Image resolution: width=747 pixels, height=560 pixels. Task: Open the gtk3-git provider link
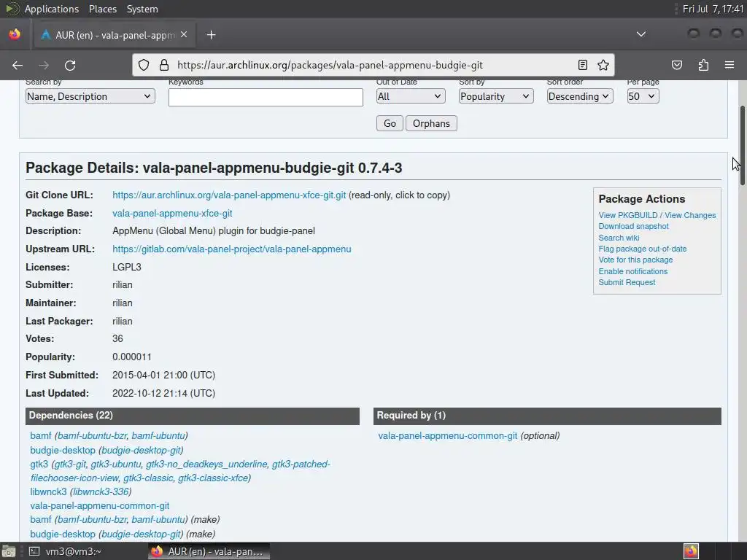tap(70, 464)
